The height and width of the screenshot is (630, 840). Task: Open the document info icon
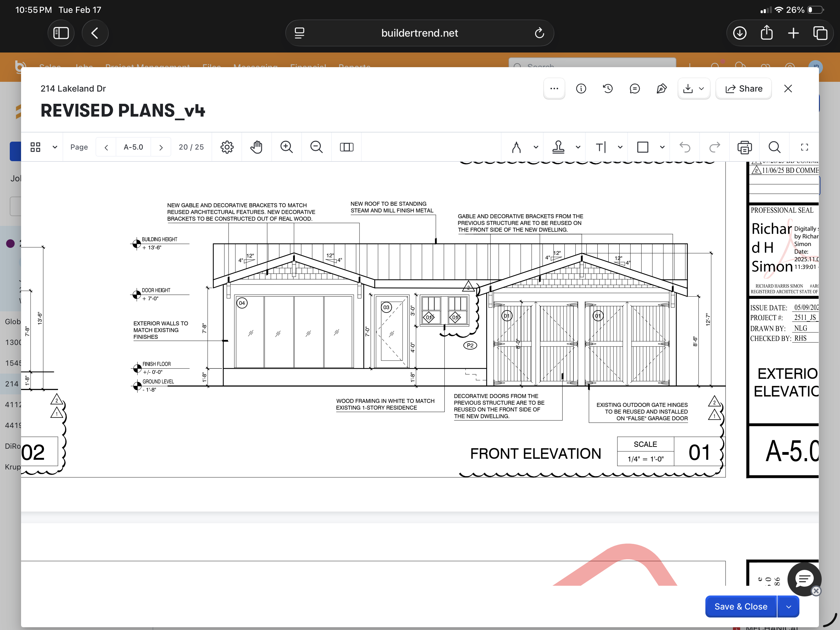581,89
